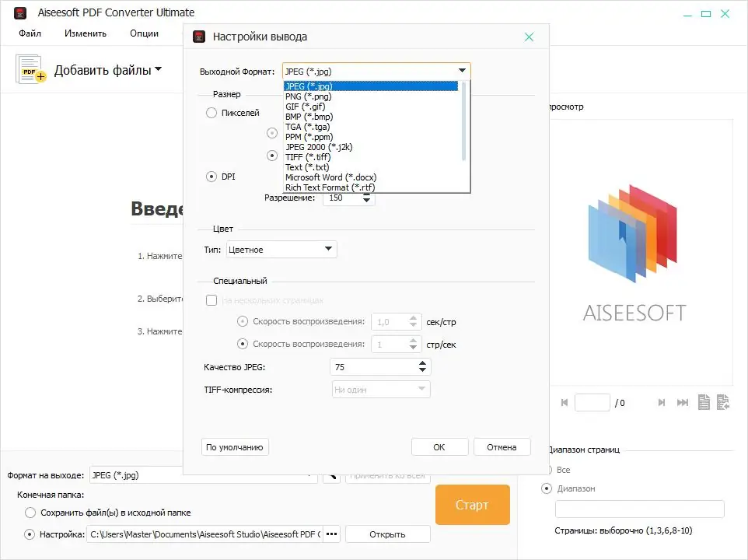Click the preview page number field
Viewport: 748px width, 560px height.
coord(592,403)
